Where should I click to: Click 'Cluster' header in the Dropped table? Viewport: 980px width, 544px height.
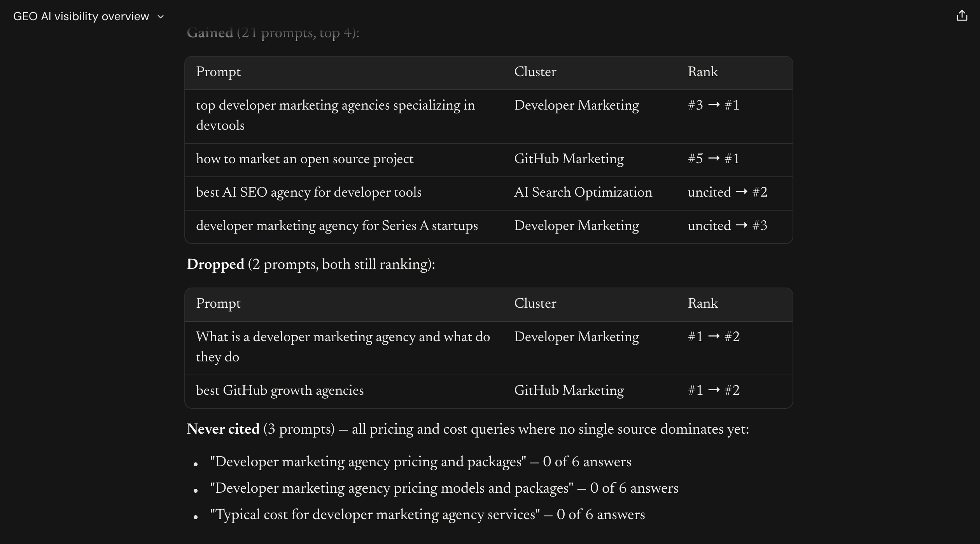click(x=535, y=303)
